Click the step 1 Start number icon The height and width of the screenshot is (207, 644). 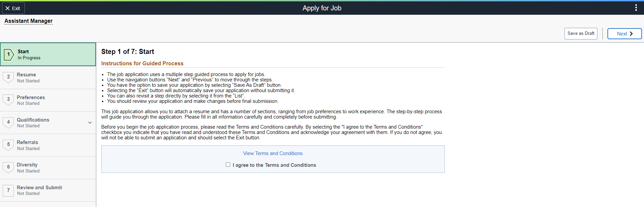tap(9, 54)
